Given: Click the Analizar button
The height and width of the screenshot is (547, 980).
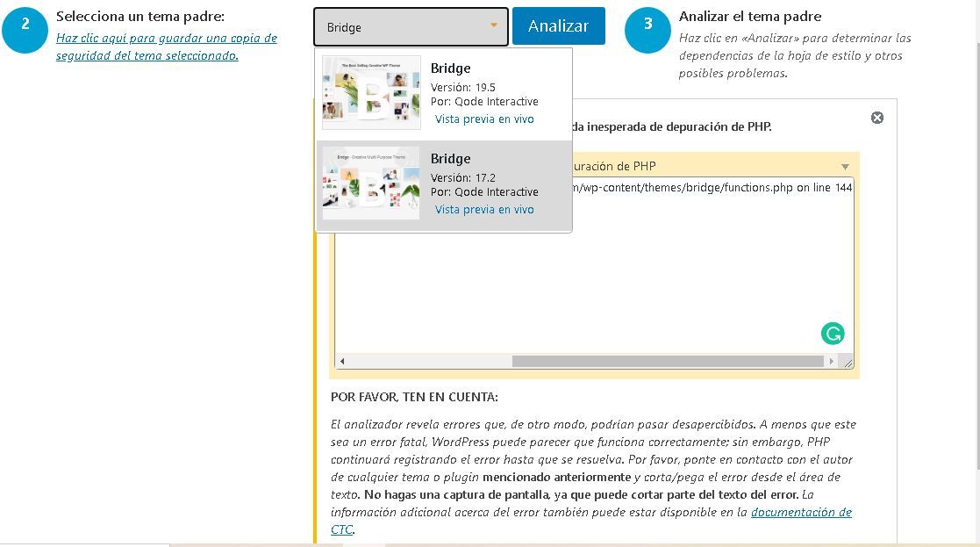Looking at the screenshot, I should click(x=559, y=25).
